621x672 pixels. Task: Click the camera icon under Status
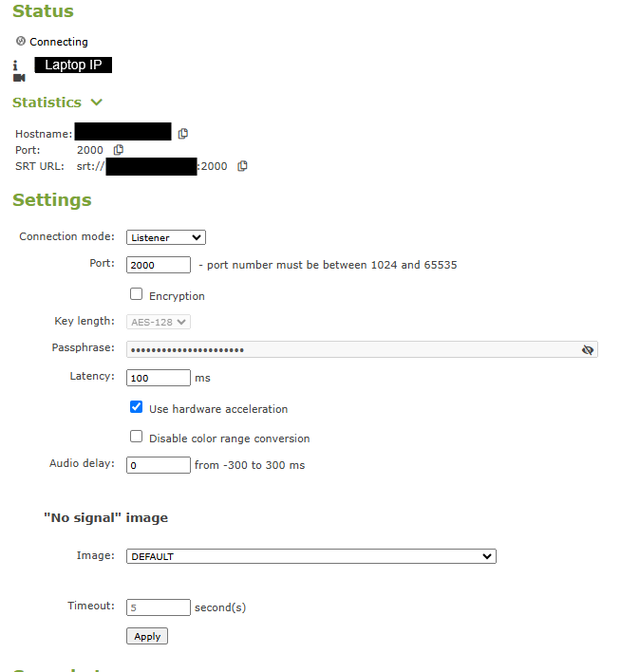pos(19,78)
